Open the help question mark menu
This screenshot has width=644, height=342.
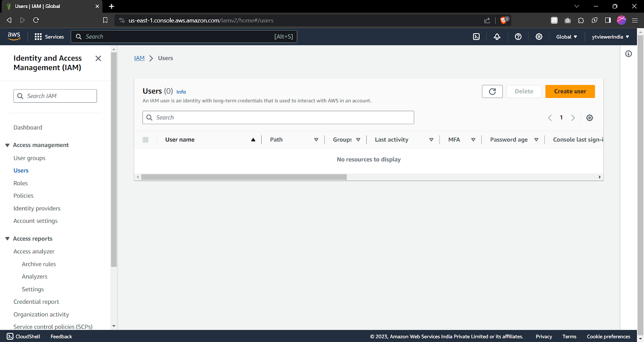(518, 37)
